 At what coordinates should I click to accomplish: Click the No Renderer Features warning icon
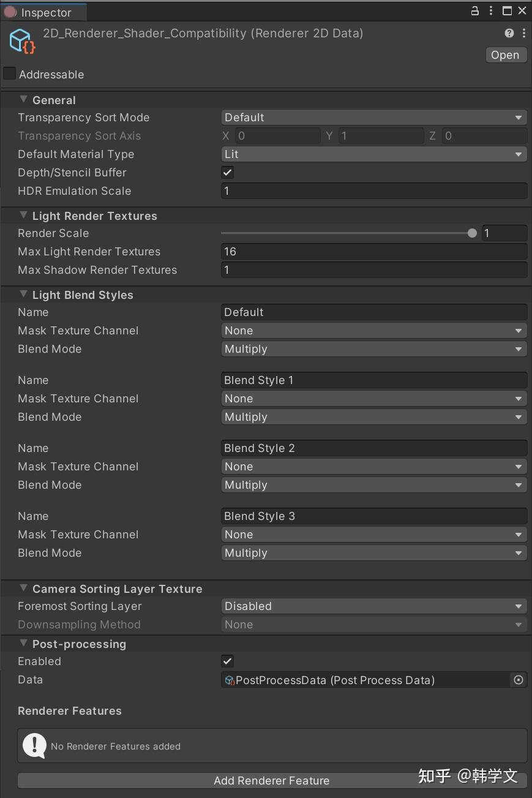pyautogui.click(x=34, y=745)
